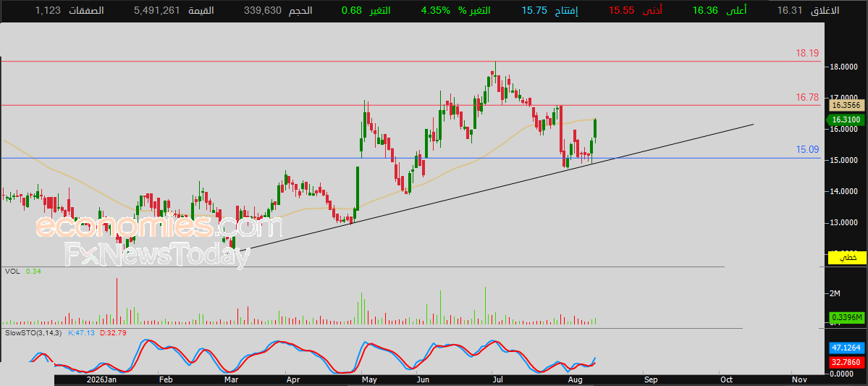Click the green 16.3100 current price tag
This screenshot has height=386, width=868.
tap(846, 119)
